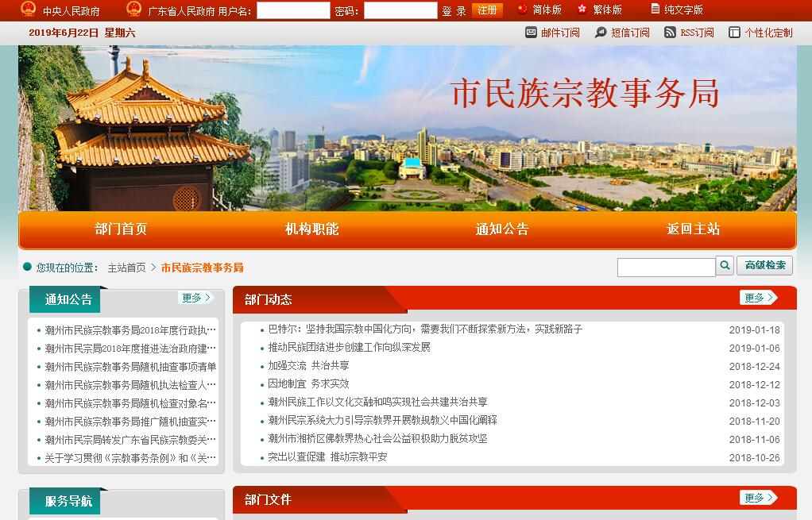Click the SMS subscription chat bubble icon
Image resolution: width=812 pixels, height=520 pixels.
pos(599,33)
